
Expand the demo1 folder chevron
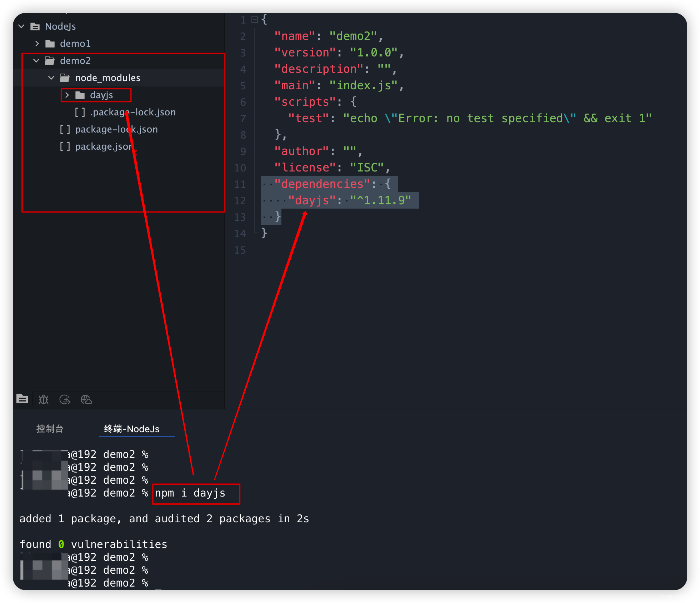37,44
